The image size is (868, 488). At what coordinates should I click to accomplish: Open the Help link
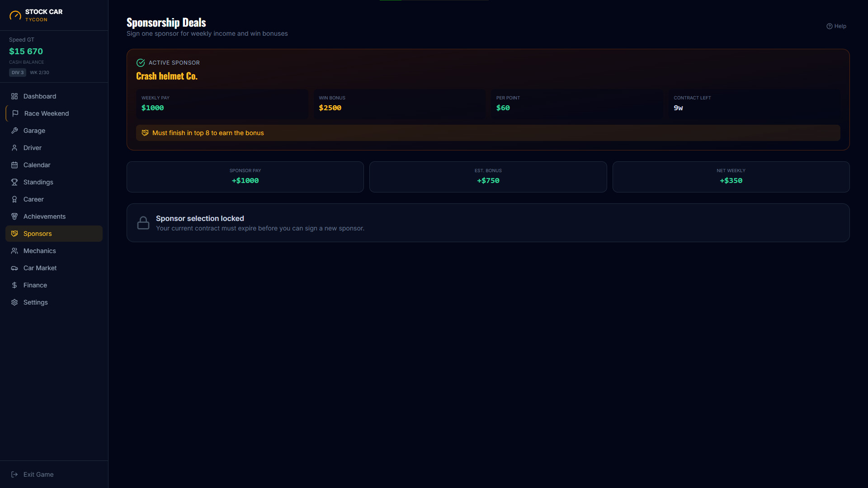point(836,26)
